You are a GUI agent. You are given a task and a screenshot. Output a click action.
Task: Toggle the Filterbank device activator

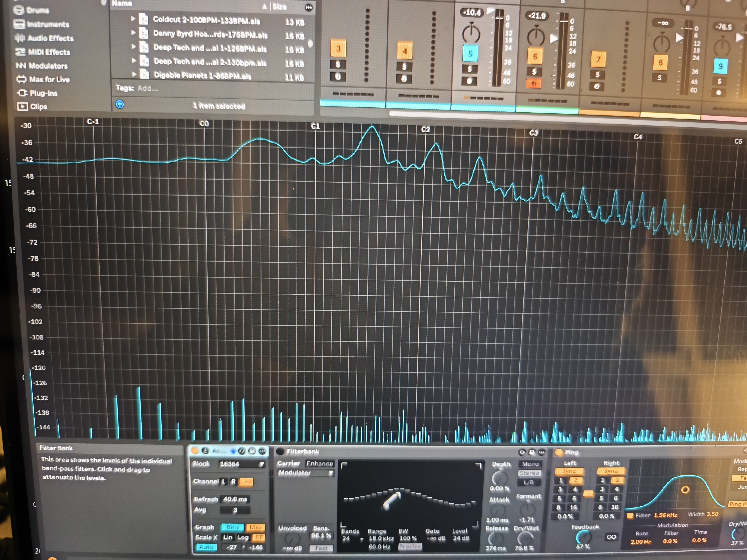pyautogui.click(x=280, y=451)
